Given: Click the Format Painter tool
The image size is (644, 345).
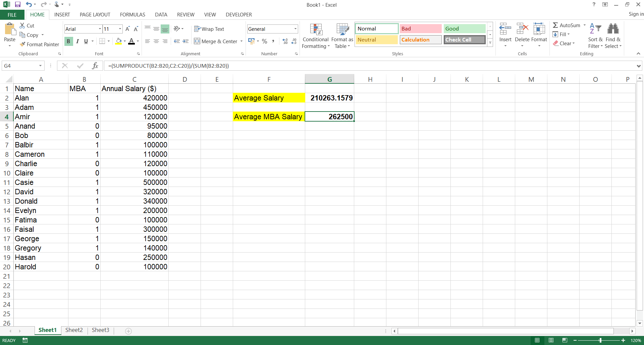Looking at the screenshot, I should pos(39,44).
